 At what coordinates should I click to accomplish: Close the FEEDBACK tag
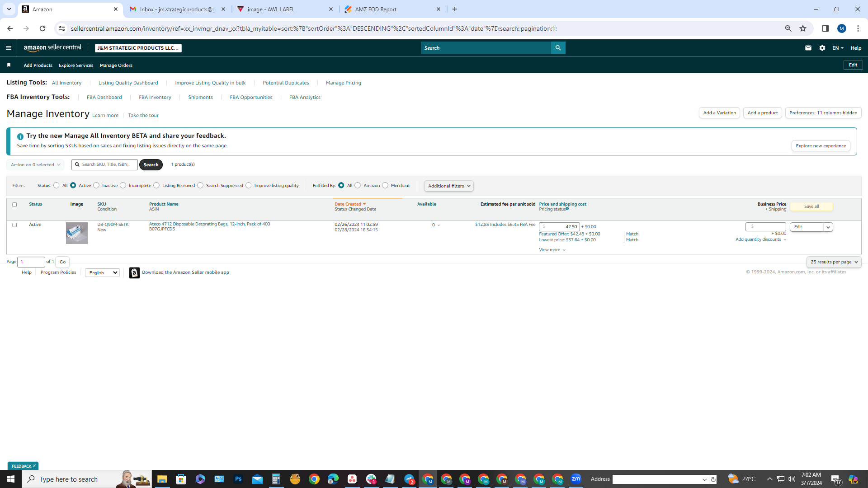34,466
